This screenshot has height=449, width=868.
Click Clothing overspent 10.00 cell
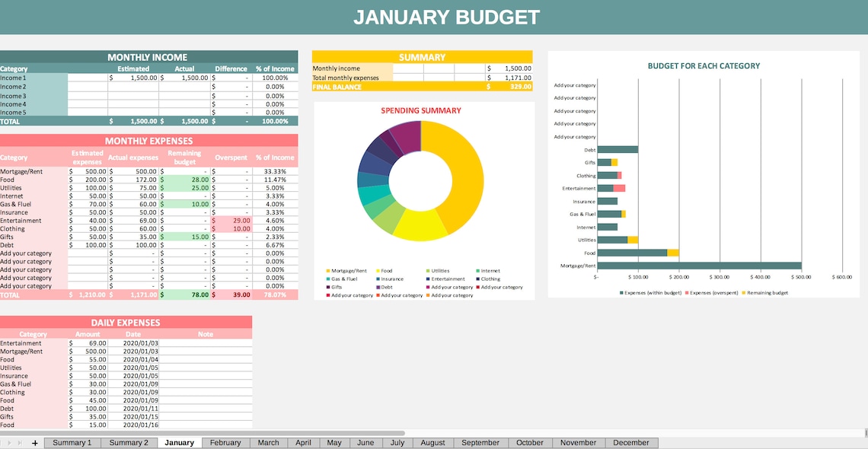click(231, 229)
